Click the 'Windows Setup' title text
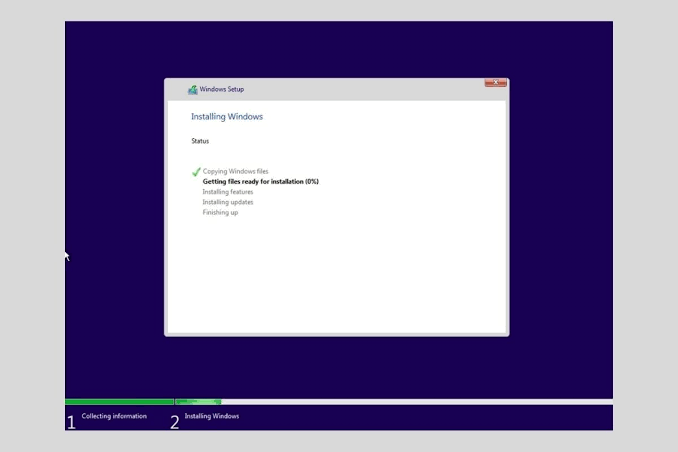Image resolution: width=678 pixels, height=452 pixels. 222,89
